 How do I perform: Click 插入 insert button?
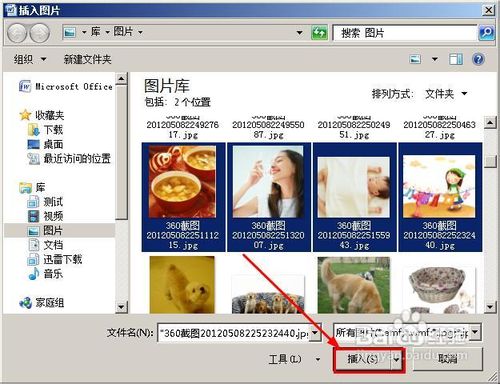[x=363, y=359]
